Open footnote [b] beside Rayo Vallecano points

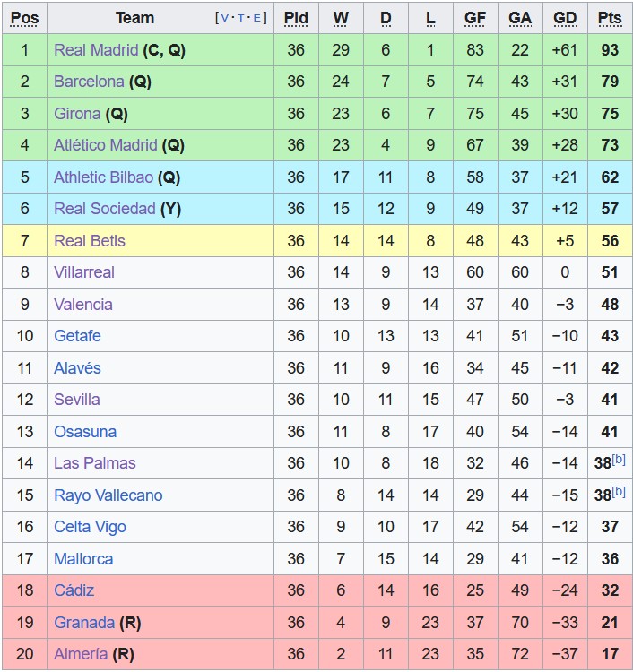coord(619,492)
